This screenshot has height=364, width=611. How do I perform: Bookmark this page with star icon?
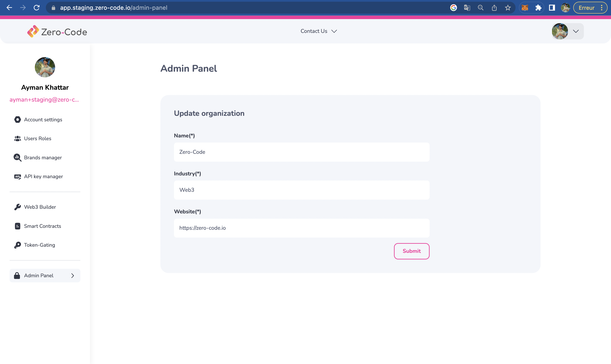508,8
